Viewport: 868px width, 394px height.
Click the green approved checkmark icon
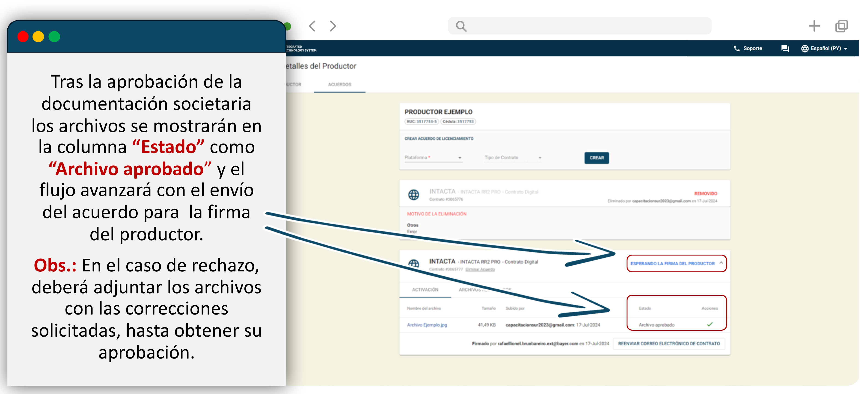pyautogui.click(x=710, y=324)
